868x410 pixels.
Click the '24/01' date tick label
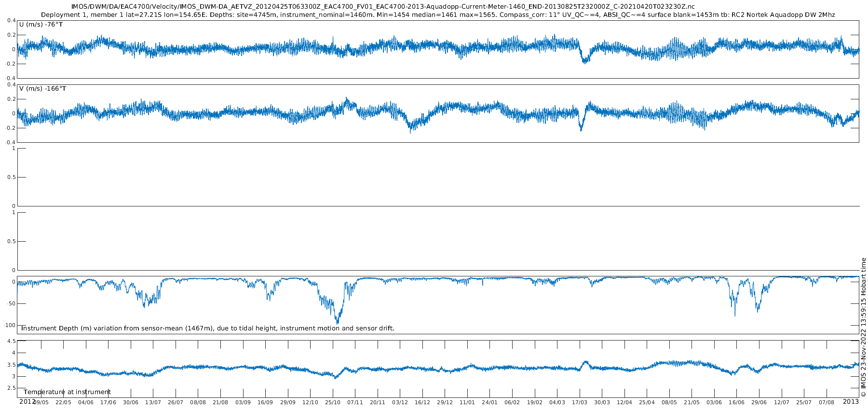point(489,402)
